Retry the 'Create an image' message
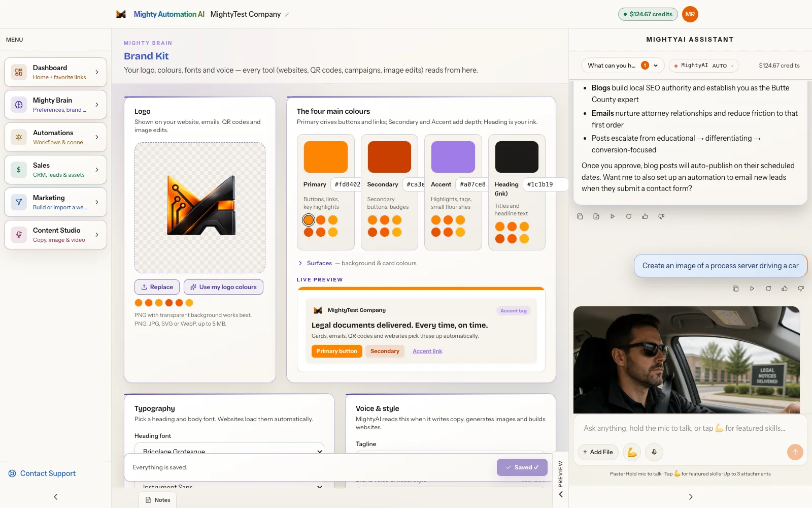 point(768,289)
